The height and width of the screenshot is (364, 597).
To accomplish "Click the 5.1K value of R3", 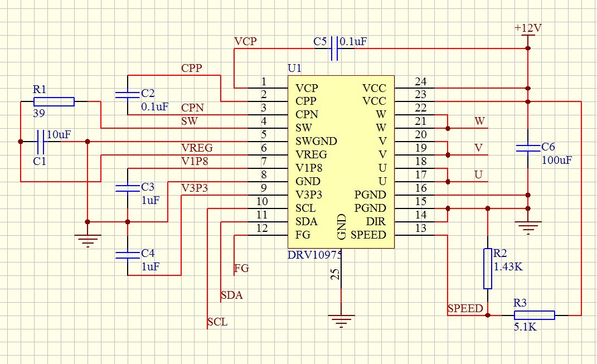I will pos(526,327).
